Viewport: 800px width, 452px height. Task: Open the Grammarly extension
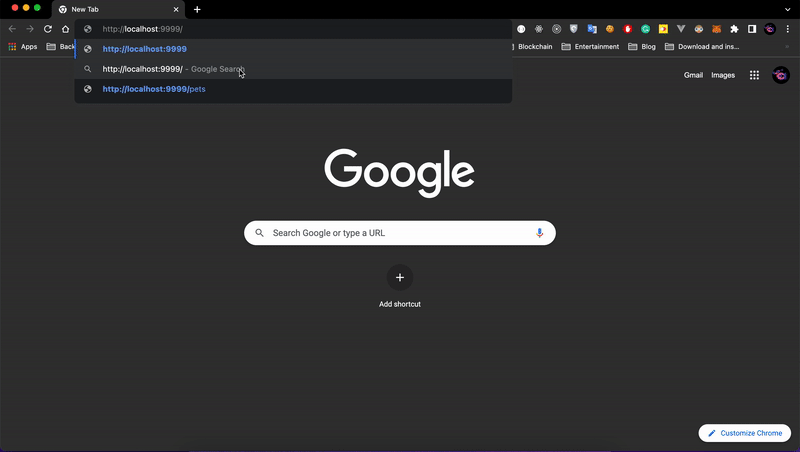(645, 29)
